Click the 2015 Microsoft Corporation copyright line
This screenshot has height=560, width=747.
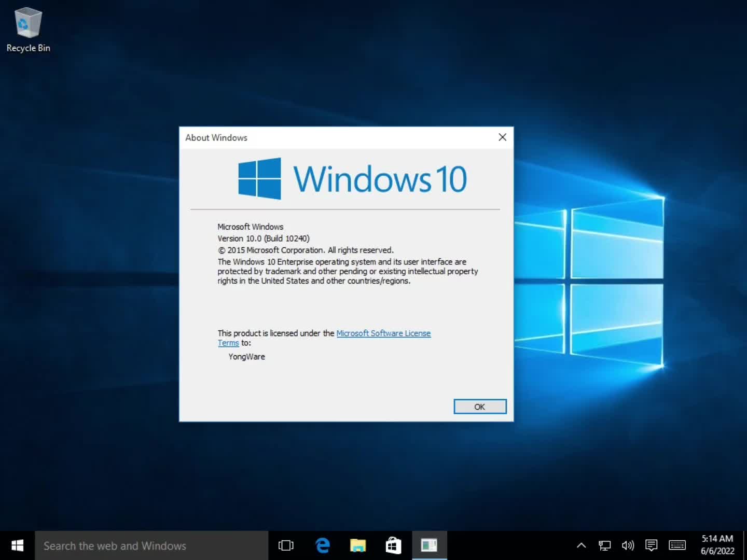(x=306, y=250)
